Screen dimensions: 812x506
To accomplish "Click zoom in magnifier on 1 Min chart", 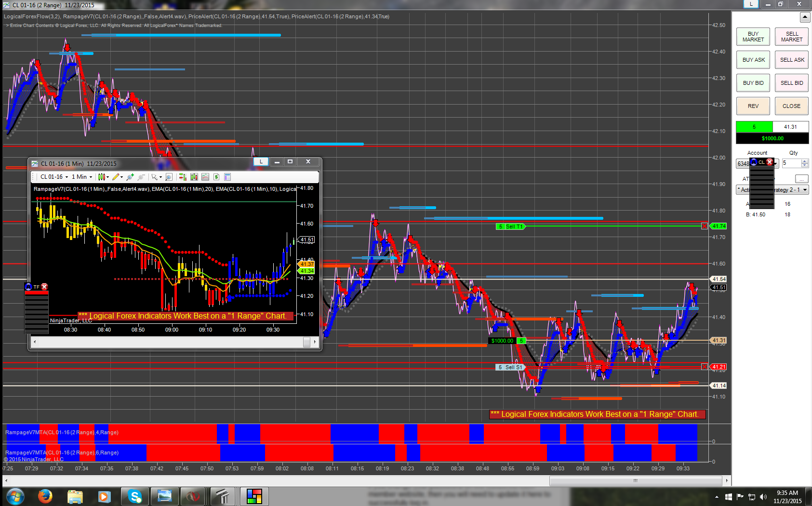I will 130,177.
